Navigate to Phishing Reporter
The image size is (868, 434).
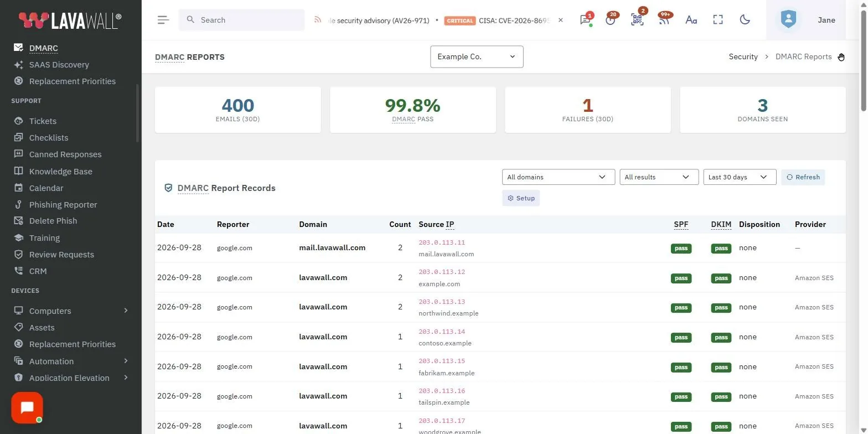coord(63,204)
